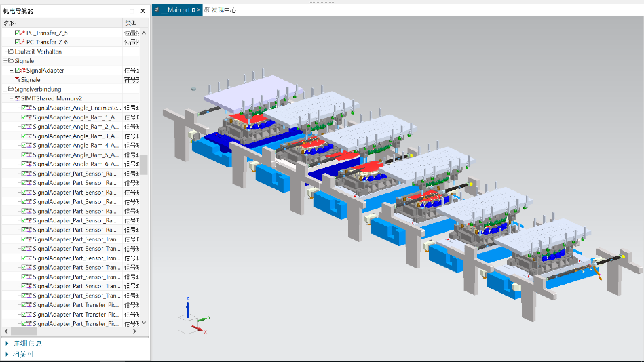Viewport: 644px width, 362px height.
Task: Click the SIMITShared Memory2 connection icon
Action: [17, 98]
